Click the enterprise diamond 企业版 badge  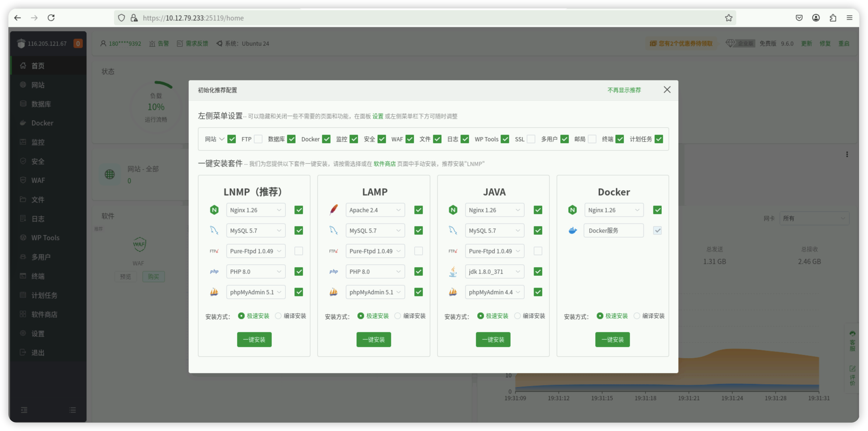pyautogui.click(x=740, y=43)
